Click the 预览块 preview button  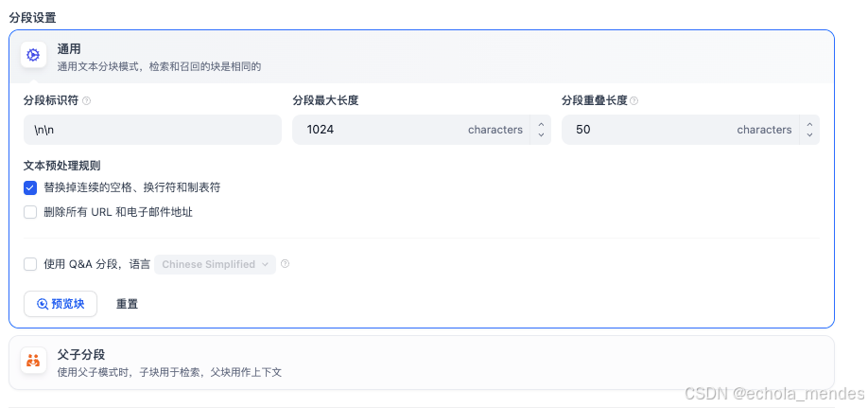pyautogui.click(x=61, y=304)
